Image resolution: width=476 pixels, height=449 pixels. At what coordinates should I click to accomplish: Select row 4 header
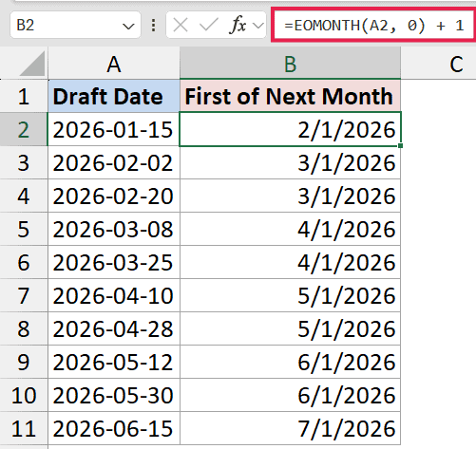(x=24, y=196)
